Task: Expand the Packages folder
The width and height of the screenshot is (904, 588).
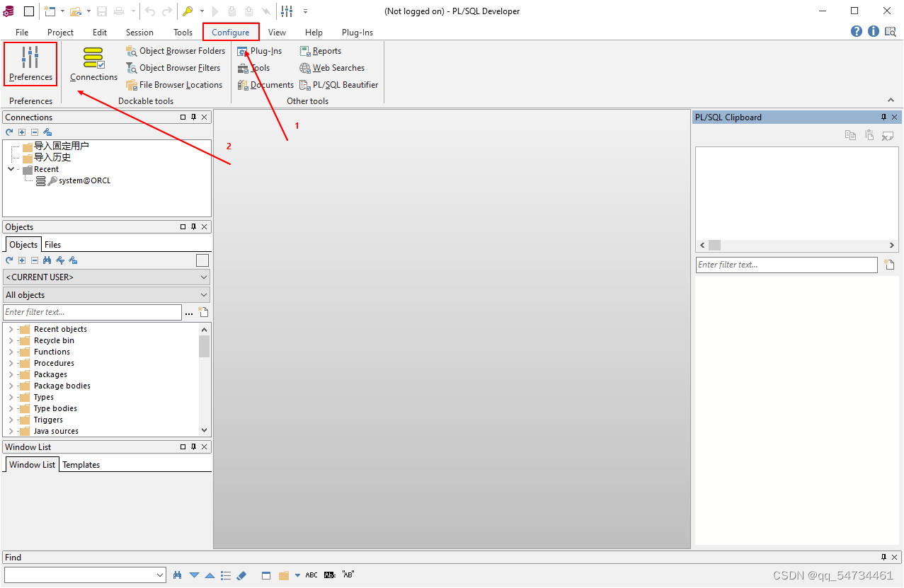Action: (x=11, y=374)
